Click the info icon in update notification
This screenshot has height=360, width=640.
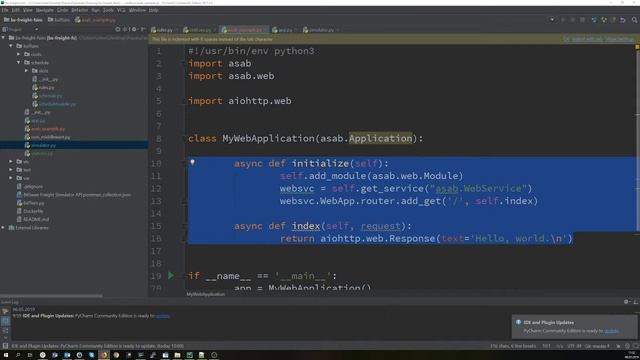point(518,322)
